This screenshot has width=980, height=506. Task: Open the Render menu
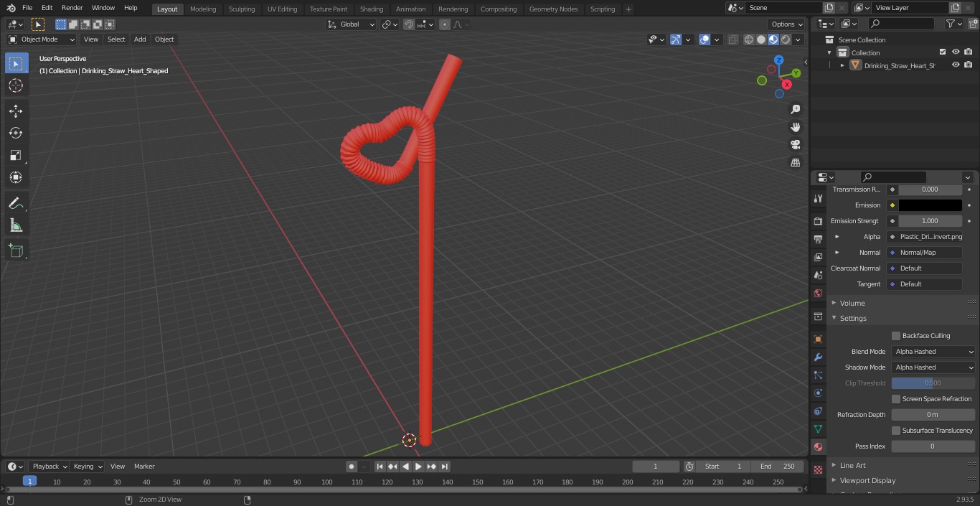coord(72,8)
